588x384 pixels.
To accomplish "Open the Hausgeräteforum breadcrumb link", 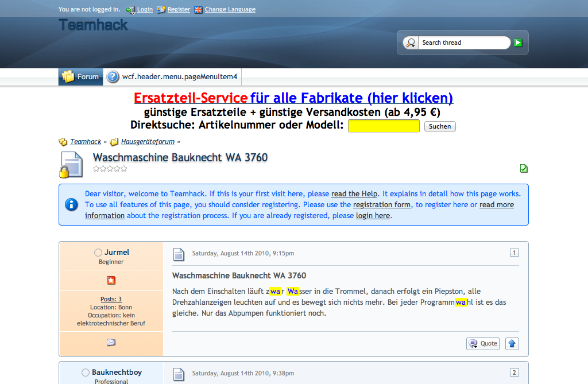I will 148,142.
